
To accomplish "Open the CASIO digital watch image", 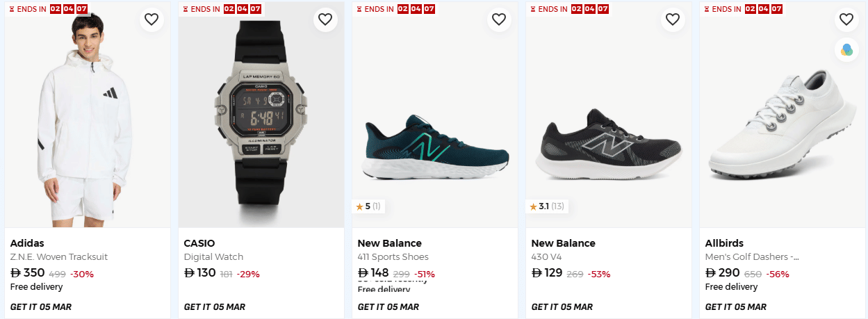I will point(261,118).
